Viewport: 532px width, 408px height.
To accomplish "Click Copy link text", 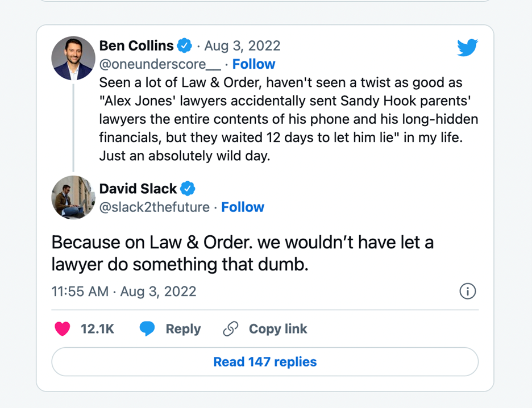I will point(278,329).
